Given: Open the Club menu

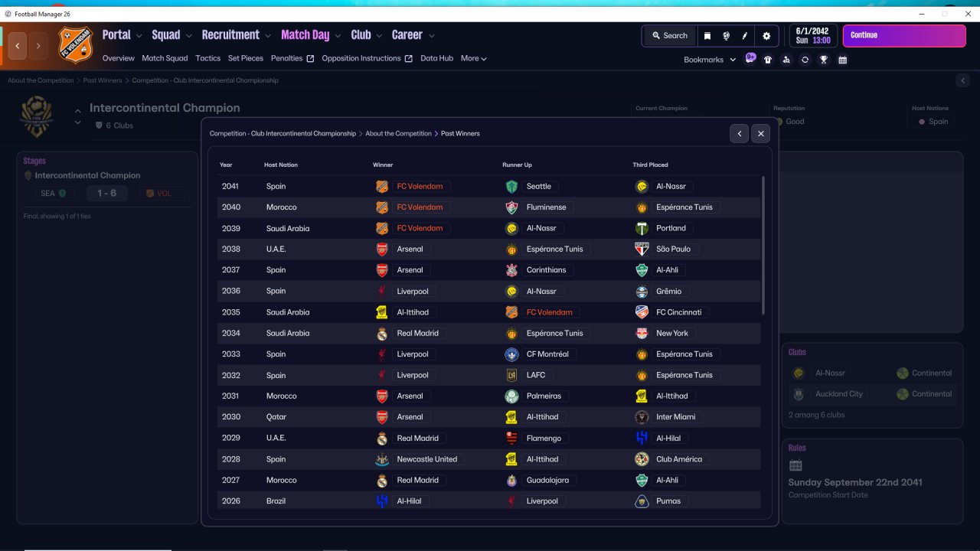Looking at the screenshot, I should pos(361,34).
